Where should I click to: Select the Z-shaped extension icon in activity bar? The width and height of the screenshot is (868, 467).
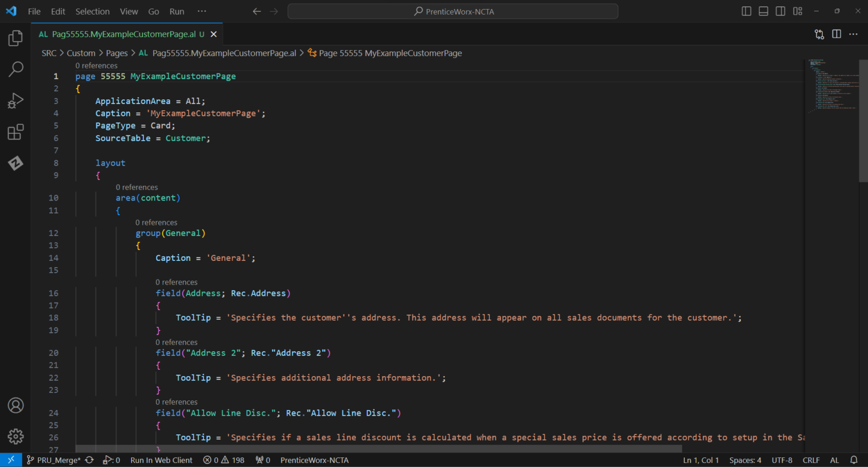click(15, 163)
